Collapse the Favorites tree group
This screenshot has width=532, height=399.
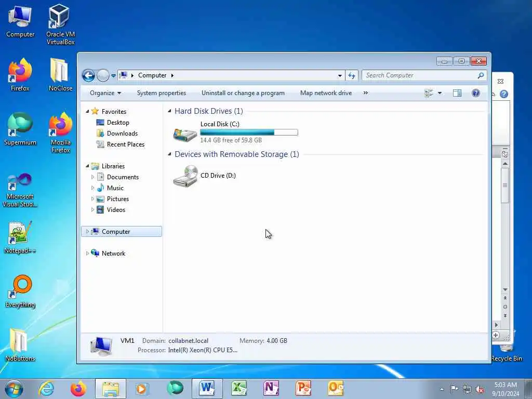(87, 111)
